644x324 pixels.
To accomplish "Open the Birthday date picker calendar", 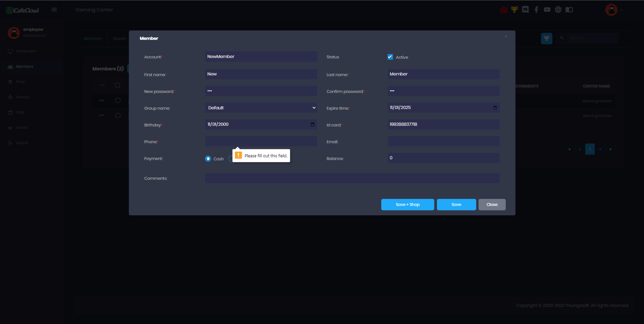I will 312,124.
